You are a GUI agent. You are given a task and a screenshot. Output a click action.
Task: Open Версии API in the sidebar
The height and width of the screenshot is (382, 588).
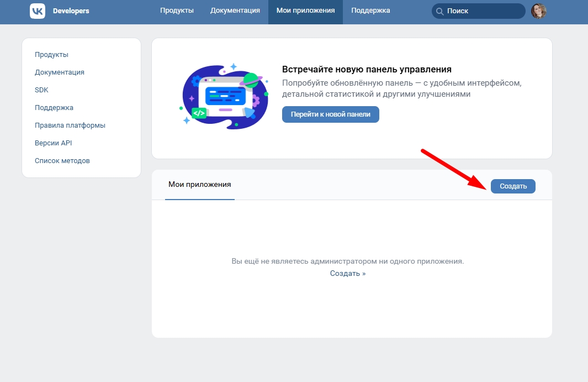[53, 143]
